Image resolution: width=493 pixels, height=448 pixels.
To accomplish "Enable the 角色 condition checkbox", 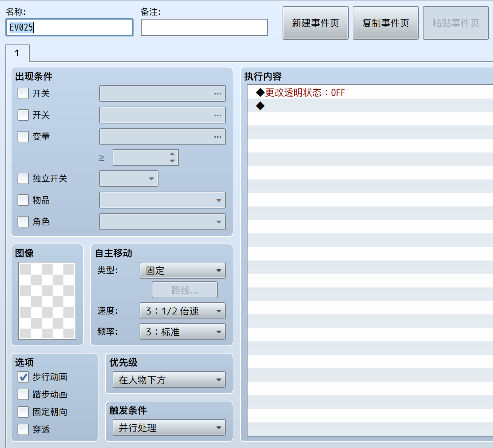I will click(23, 222).
